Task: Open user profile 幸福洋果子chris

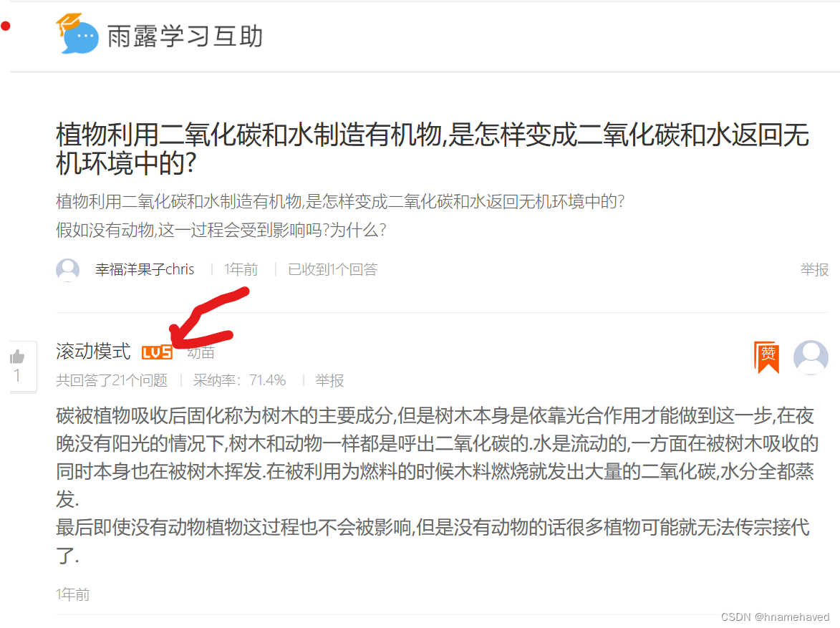Action: tap(145, 269)
